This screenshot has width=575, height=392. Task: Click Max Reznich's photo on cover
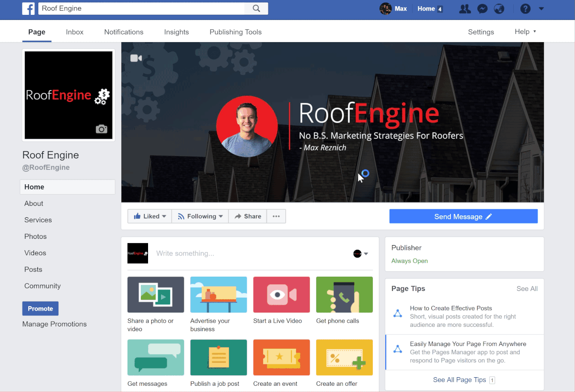pyautogui.click(x=247, y=126)
